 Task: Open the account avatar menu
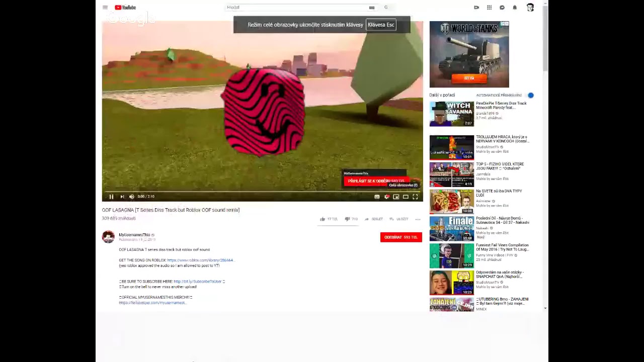pyautogui.click(x=530, y=8)
